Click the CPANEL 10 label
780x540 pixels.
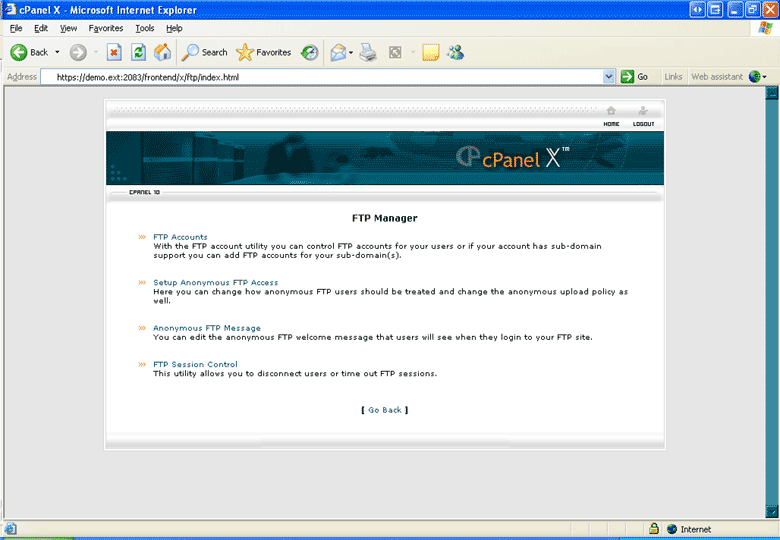[x=144, y=192]
